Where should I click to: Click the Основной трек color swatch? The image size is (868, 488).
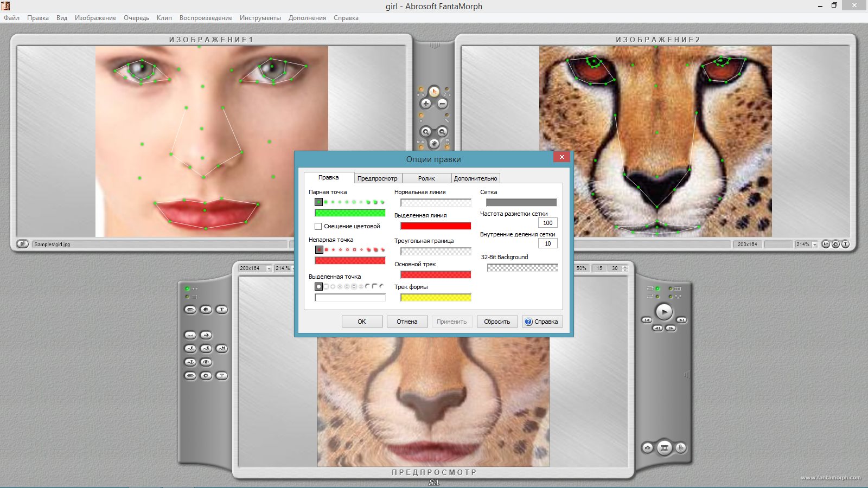point(436,275)
